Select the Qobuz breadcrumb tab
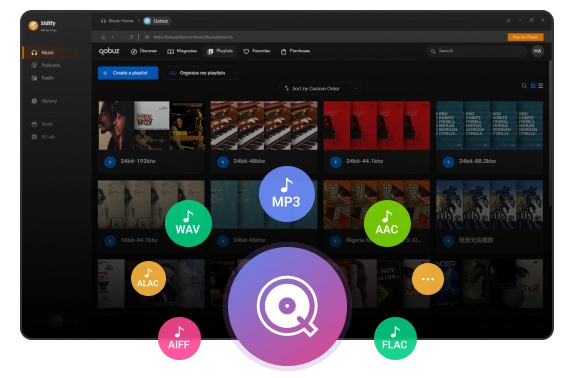The height and width of the screenshot is (378, 575). pyautogui.click(x=157, y=21)
